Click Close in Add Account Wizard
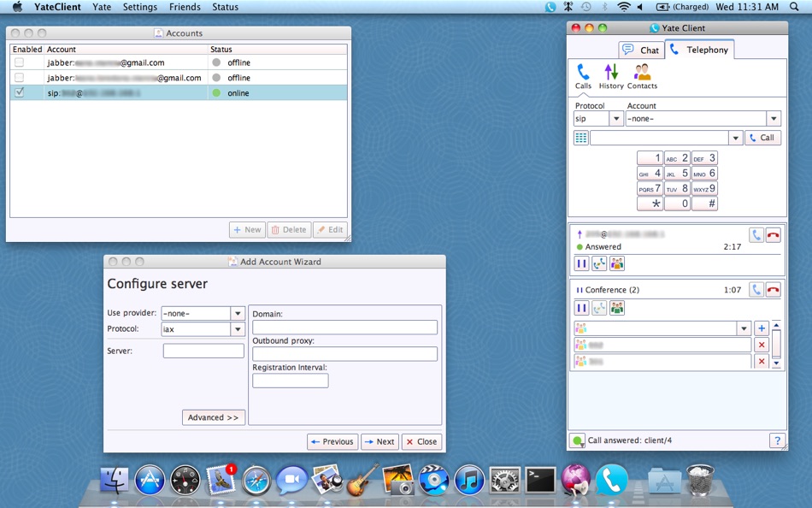This screenshot has height=508, width=812. click(421, 441)
